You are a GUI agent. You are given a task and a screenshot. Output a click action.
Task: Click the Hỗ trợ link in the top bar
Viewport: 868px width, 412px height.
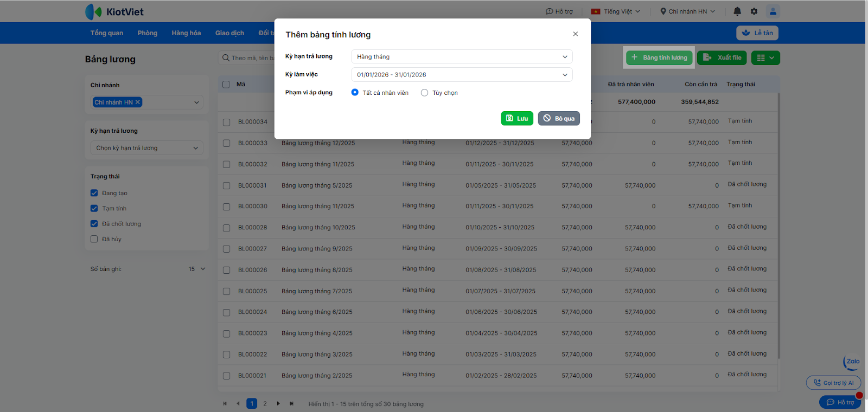(x=559, y=11)
